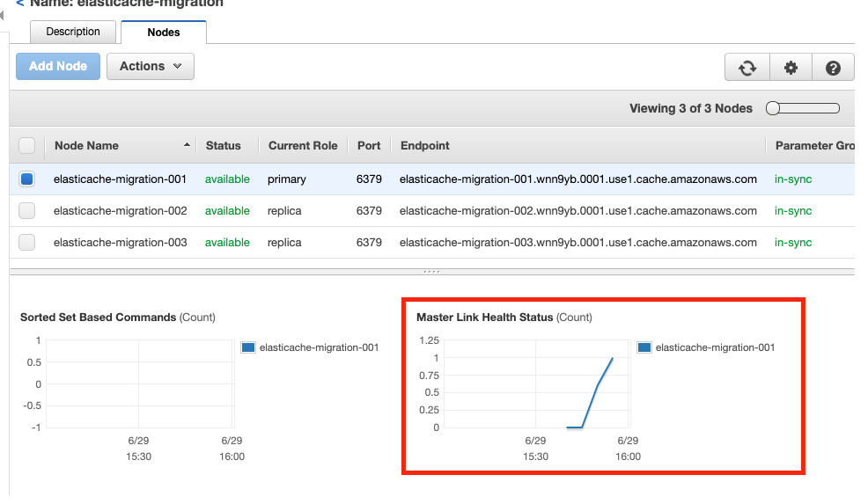Select the Nodes tab
Screen dimensions: 868x504
[164, 32]
